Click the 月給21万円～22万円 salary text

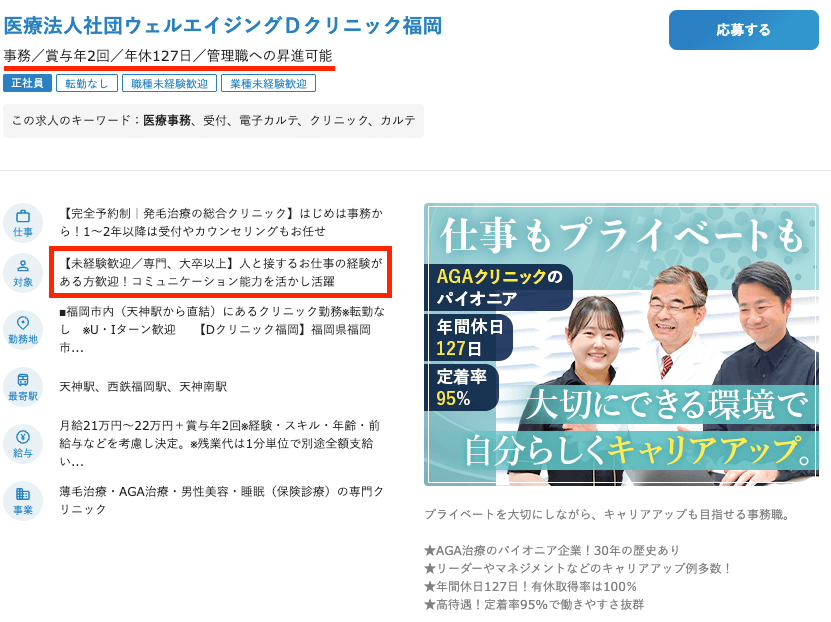(x=220, y=443)
